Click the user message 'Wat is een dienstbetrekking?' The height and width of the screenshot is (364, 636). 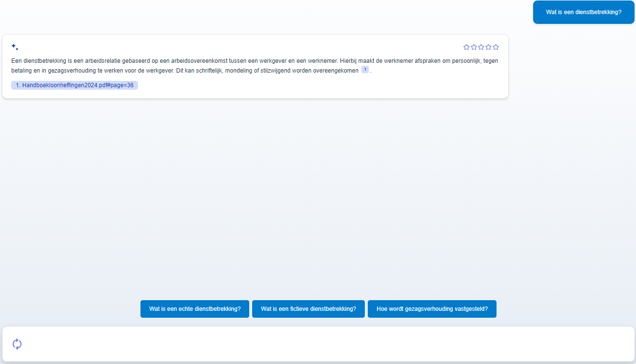(584, 12)
